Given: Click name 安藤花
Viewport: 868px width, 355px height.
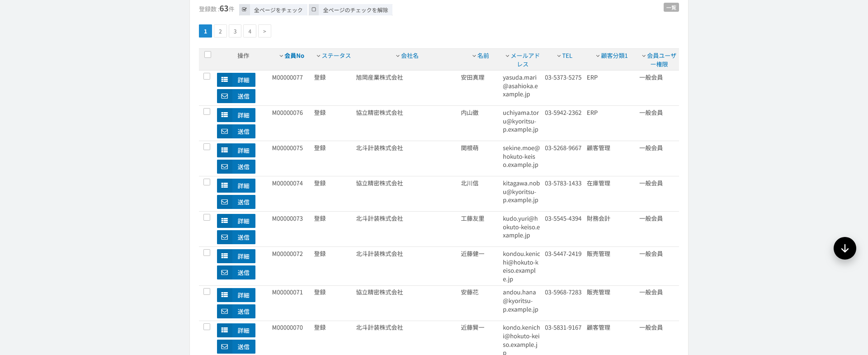Looking at the screenshot, I should click(x=469, y=292).
